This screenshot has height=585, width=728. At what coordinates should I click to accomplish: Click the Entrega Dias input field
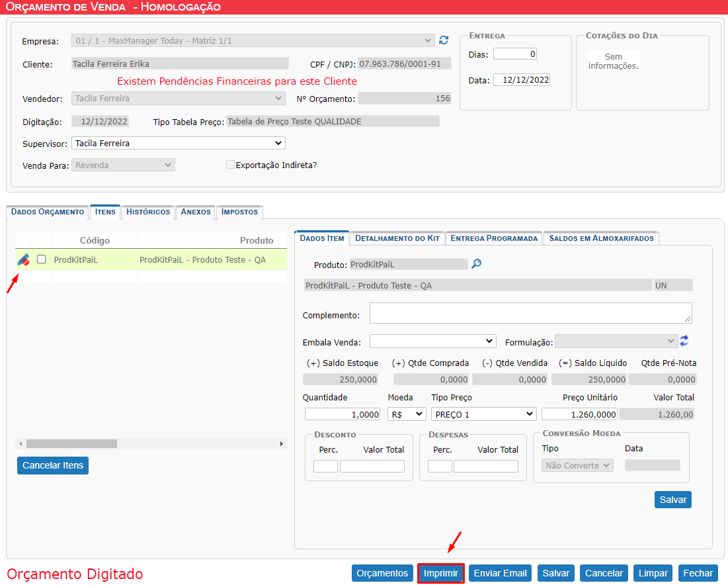pyautogui.click(x=515, y=54)
